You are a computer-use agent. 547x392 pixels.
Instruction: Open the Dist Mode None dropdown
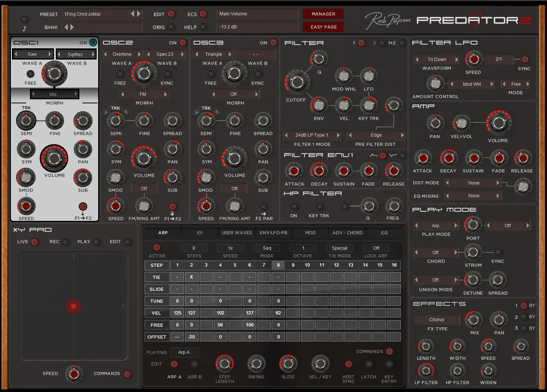click(x=474, y=183)
